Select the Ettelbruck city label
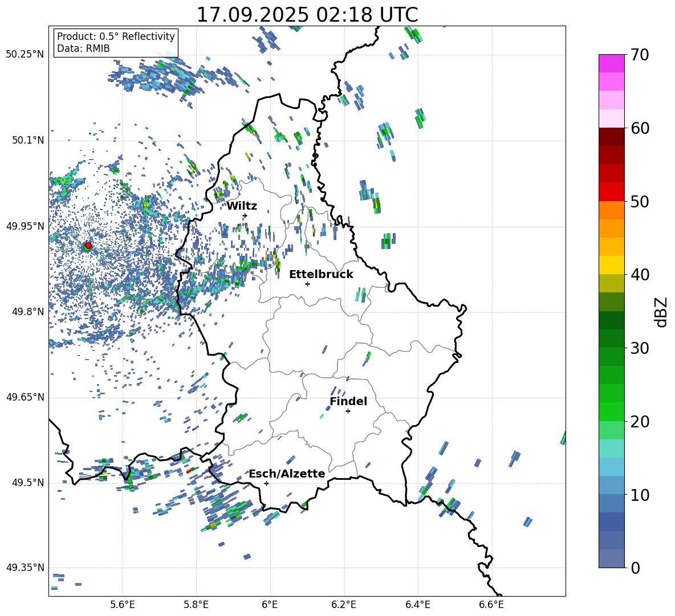 [x=321, y=274]
